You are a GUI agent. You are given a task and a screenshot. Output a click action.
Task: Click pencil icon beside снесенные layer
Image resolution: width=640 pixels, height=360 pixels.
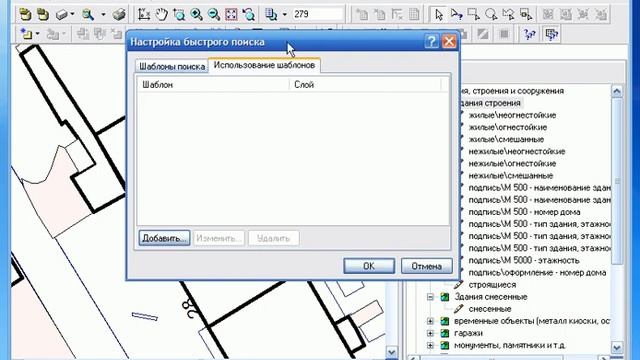pyautogui.click(x=459, y=309)
